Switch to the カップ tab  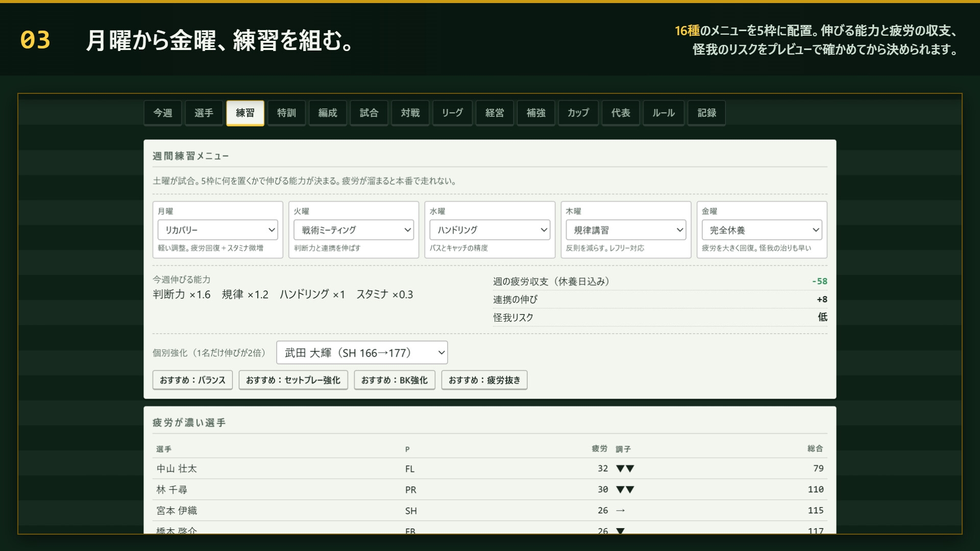[x=578, y=113]
